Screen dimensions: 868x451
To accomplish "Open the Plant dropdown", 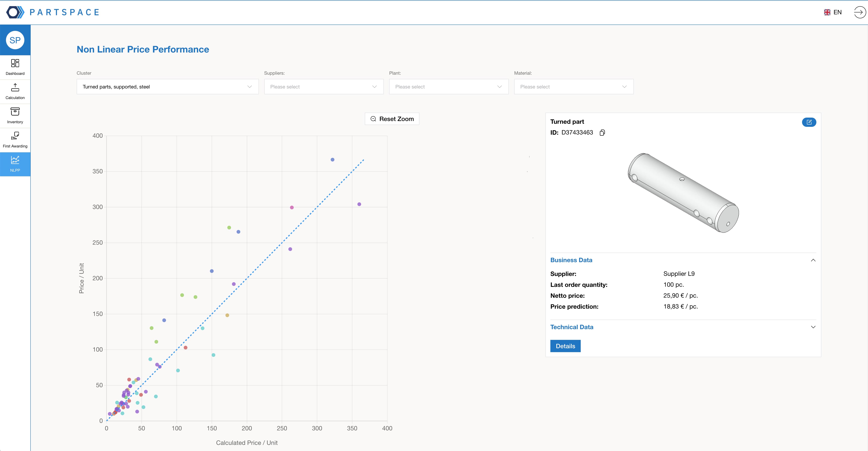I will click(x=448, y=87).
